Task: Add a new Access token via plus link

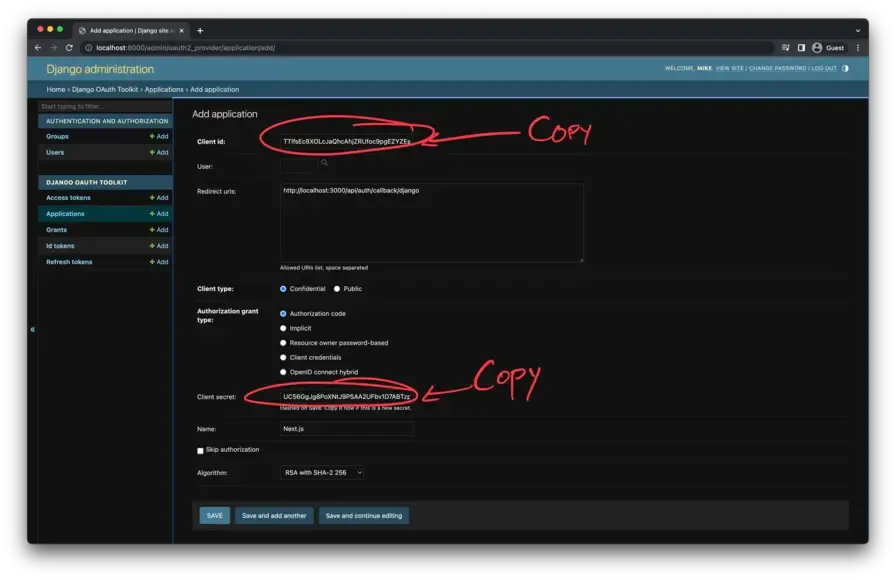Action: [159, 198]
